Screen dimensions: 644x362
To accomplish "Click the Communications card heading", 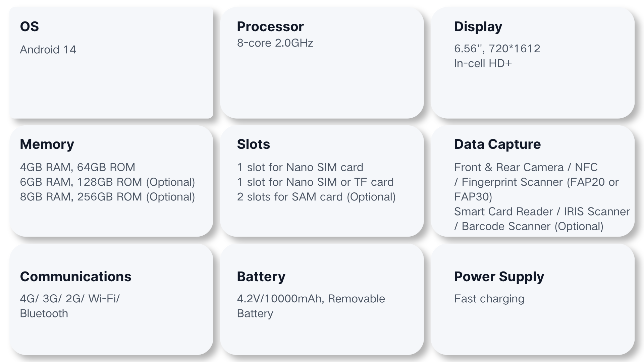I will tap(75, 277).
